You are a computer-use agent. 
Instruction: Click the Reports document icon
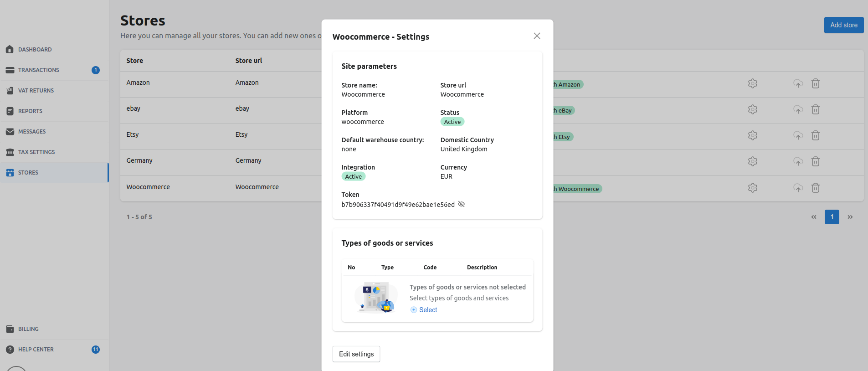pos(10,111)
